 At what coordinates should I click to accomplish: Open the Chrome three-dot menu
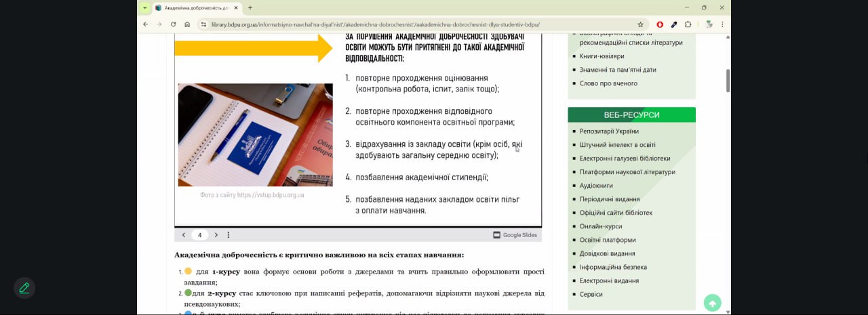coord(722,24)
